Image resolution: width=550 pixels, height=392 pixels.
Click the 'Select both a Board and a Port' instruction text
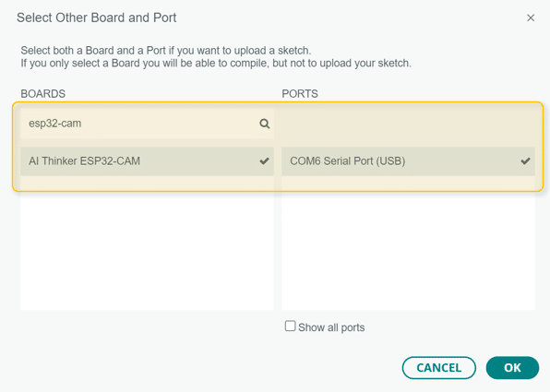point(166,51)
